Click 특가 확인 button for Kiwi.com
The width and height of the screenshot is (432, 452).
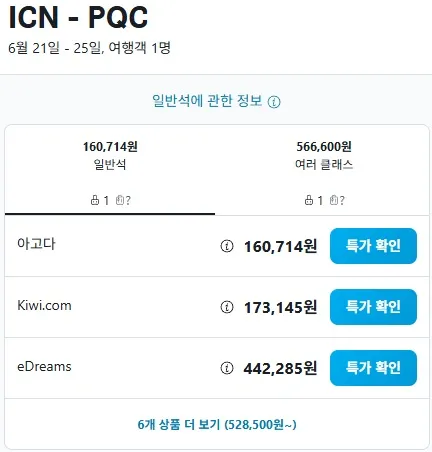[x=373, y=307]
